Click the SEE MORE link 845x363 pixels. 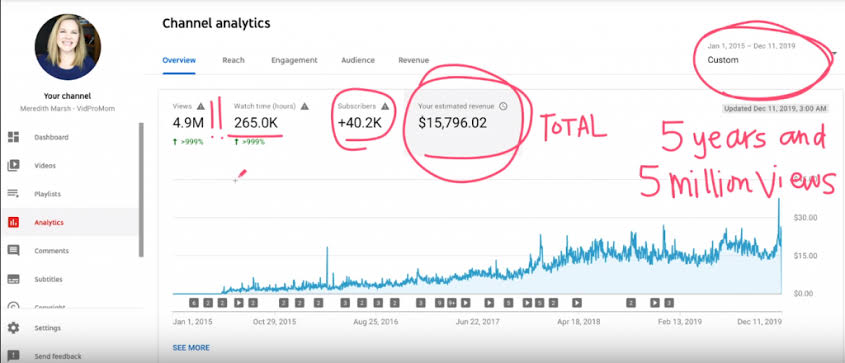coord(191,348)
